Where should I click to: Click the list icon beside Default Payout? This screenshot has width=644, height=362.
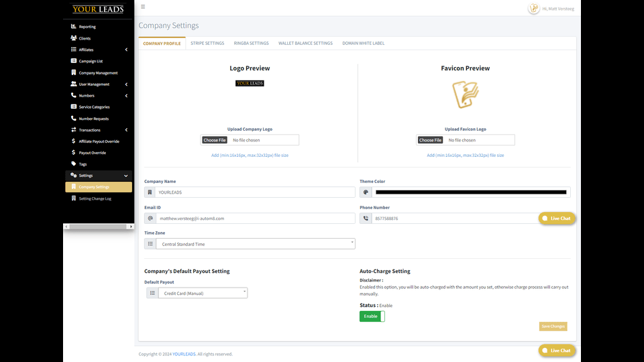[152, 293]
